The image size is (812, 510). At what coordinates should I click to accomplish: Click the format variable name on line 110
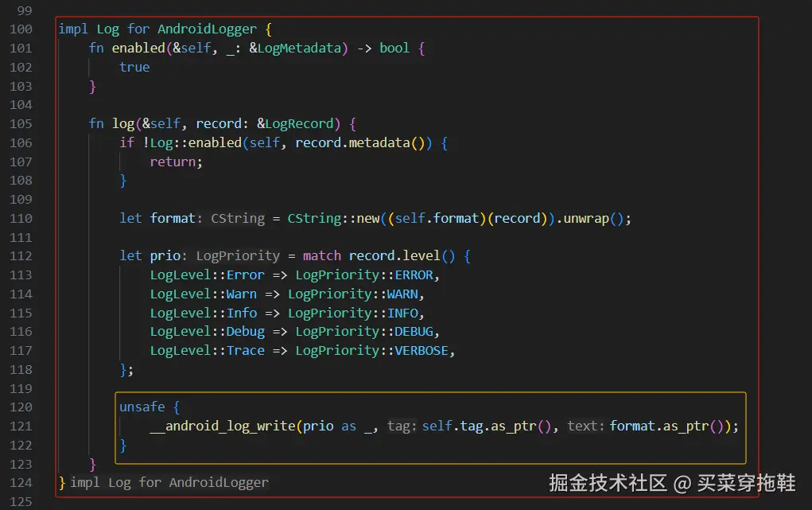click(173, 219)
